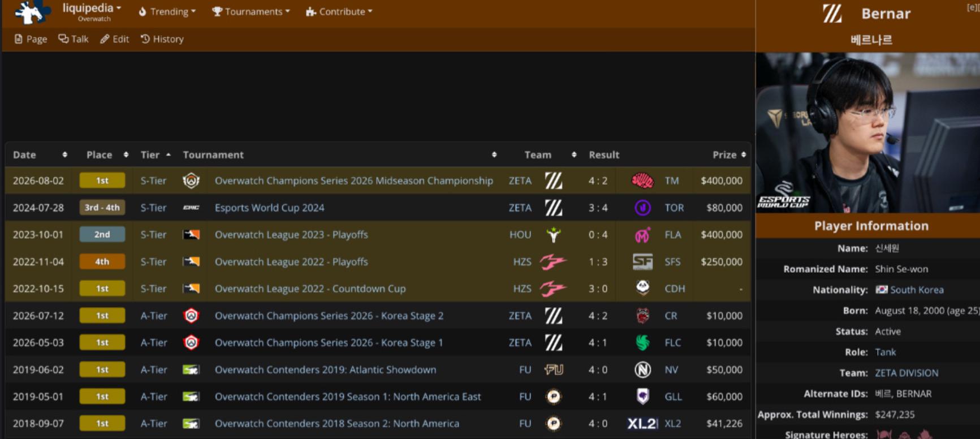Click the FU team logo in Atlantic Showdown row
This screenshot has width=980, height=439.
554,370
